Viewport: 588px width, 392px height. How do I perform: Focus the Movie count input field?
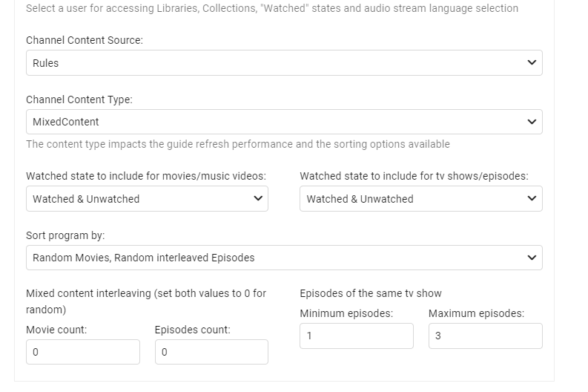coord(82,352)
